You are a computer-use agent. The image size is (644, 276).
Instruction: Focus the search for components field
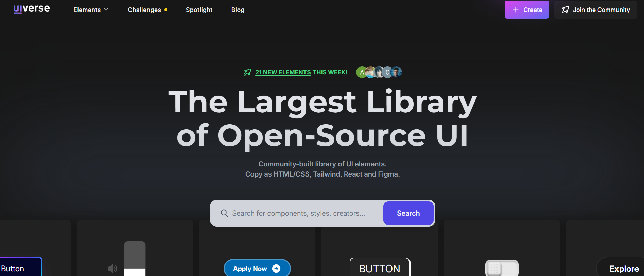click(298, 213)
